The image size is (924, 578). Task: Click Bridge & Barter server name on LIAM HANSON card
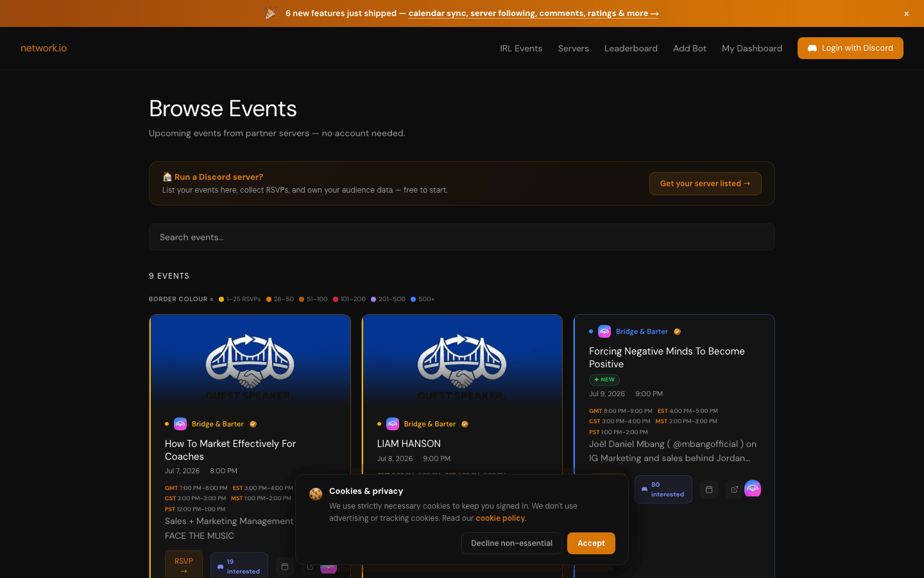tap(430, 425)
